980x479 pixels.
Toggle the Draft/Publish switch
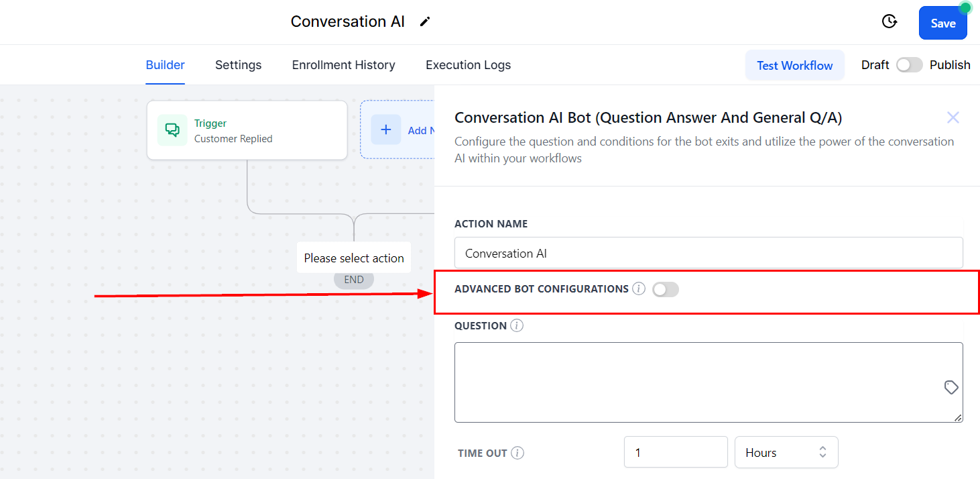point(909,65)
